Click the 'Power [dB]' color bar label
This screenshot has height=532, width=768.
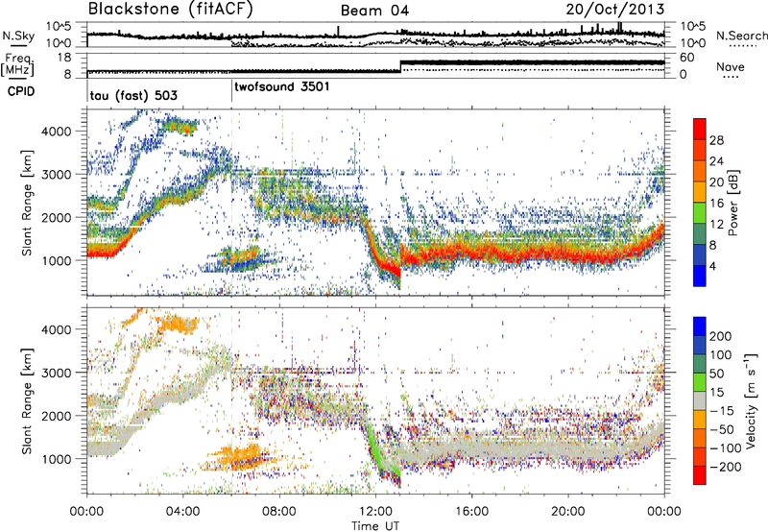click(x=733, y=203)
